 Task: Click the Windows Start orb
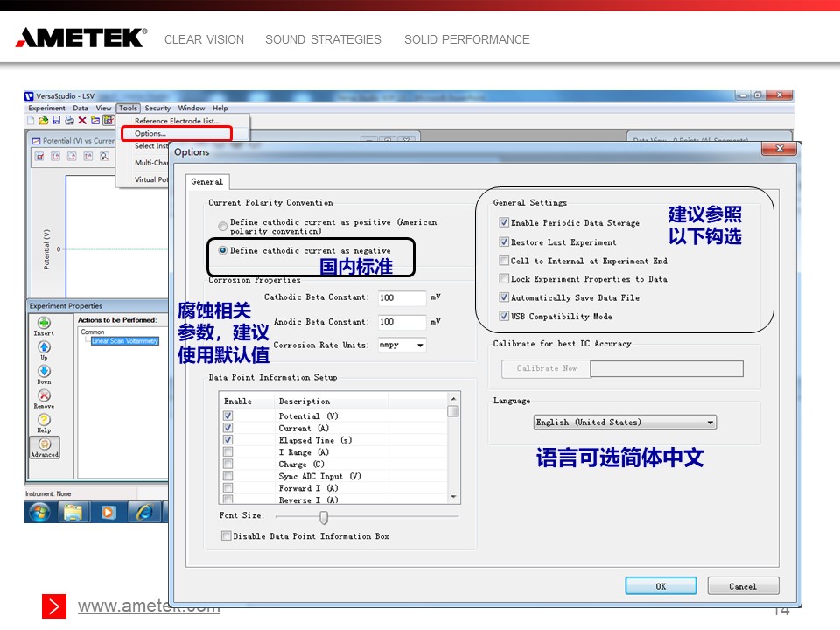click(39, 513)
